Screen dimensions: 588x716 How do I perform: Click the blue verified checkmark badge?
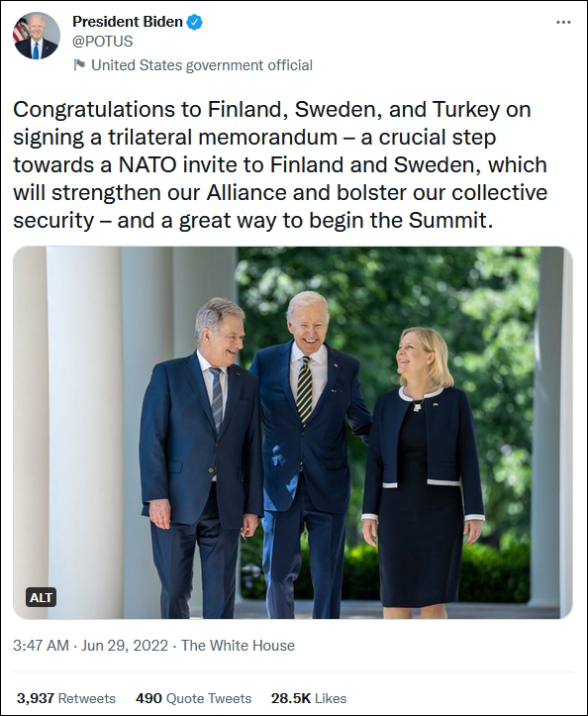point(195,22)
